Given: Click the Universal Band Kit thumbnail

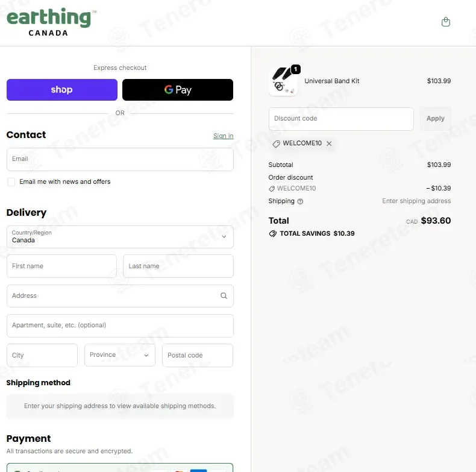Looking at the screenshot, I should 283,81.
